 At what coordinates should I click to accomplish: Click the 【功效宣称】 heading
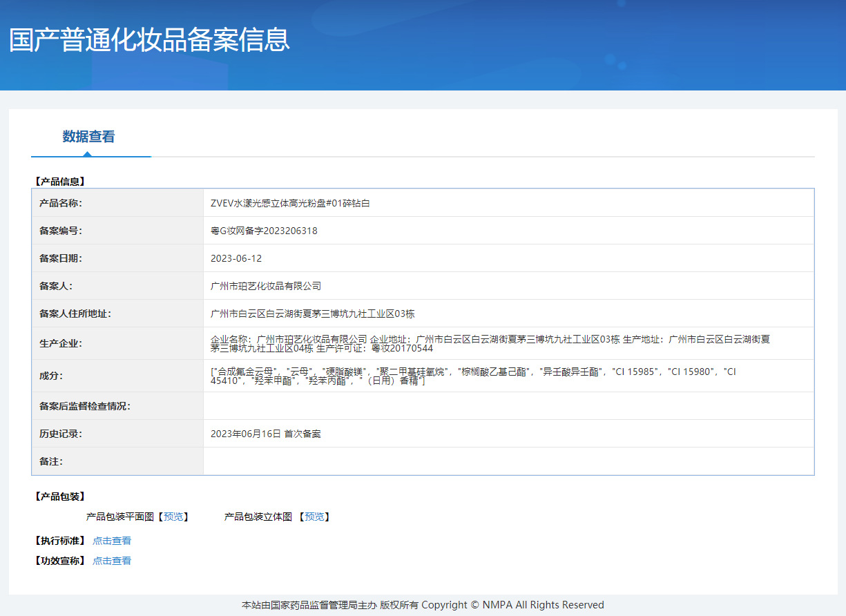[59, 561]
